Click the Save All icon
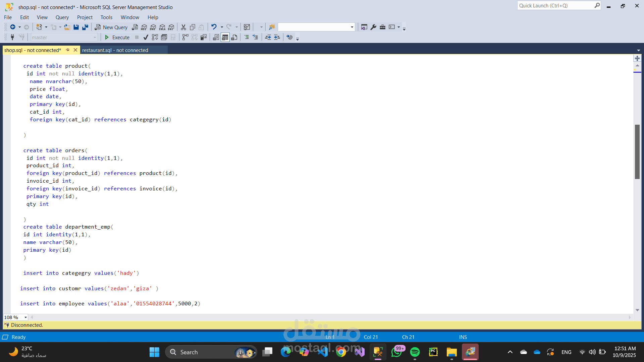The width and height of the screenshot is (644, 362). [x=85, y=27]
